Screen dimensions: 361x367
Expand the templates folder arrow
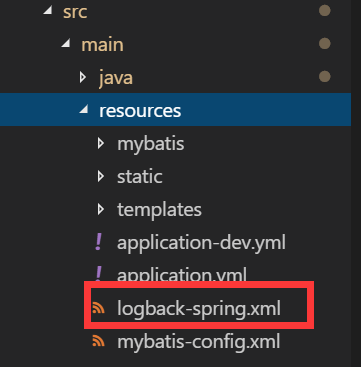click(x=101, y=210)
